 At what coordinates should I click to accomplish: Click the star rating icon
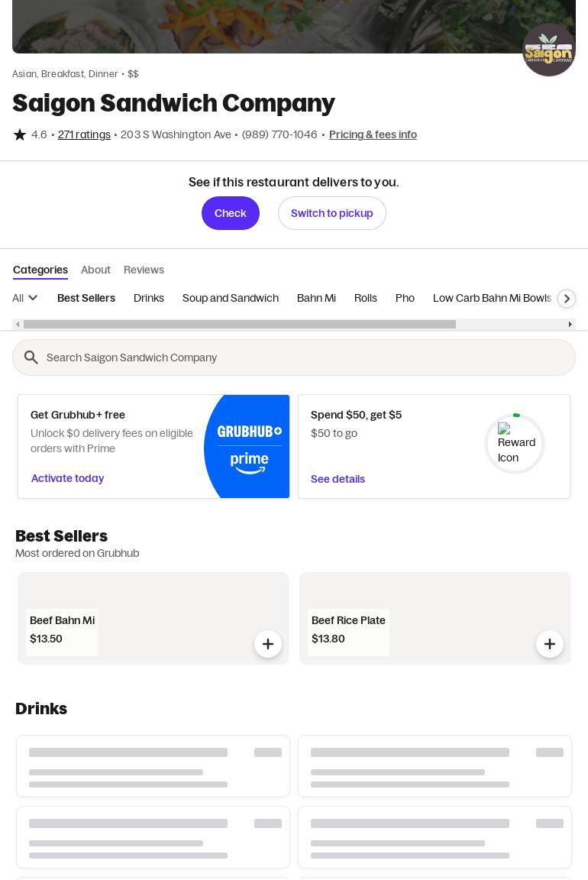tap(20, 134)
